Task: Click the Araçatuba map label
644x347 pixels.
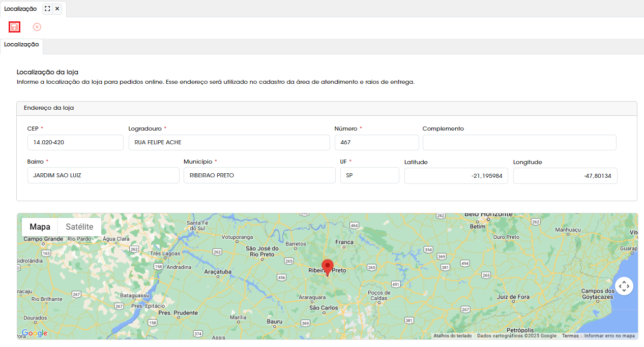Action: pos(218,272)
